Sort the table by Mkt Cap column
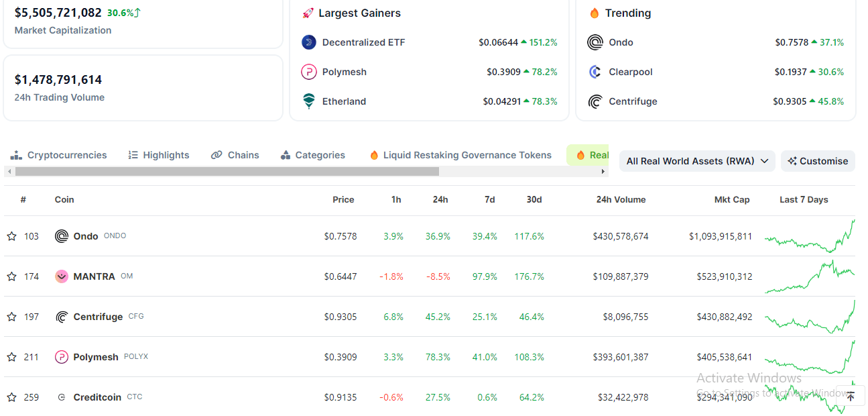 (731, 199)
